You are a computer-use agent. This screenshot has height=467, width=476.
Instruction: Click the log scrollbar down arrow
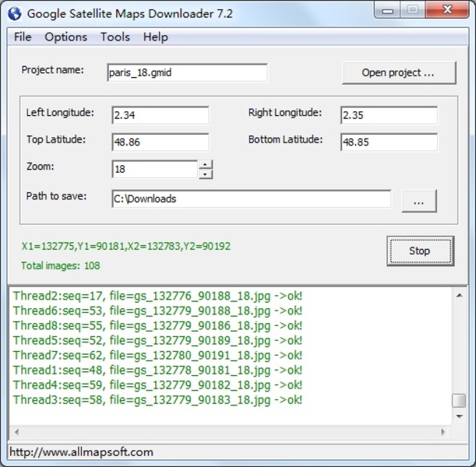click(x=460, y=416)
